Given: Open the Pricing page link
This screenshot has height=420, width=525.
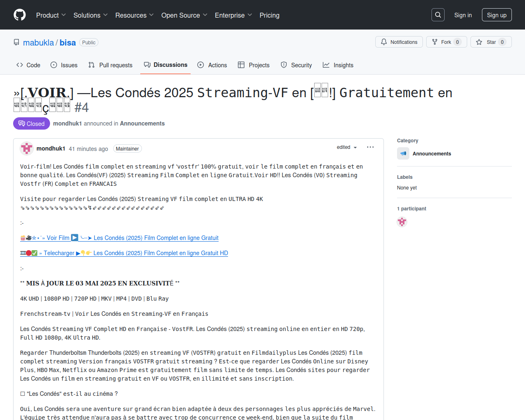Looking at the screenshot, I should tap(269, 15).
